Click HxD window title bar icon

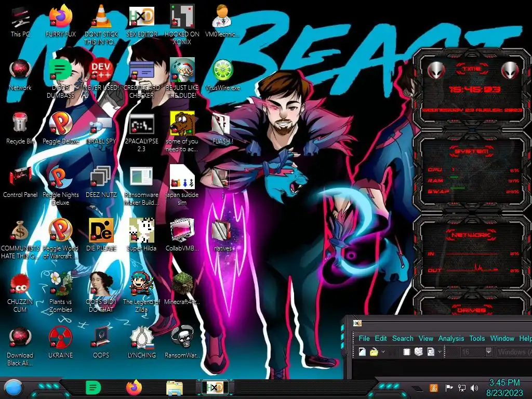click(x=357, y=323)
